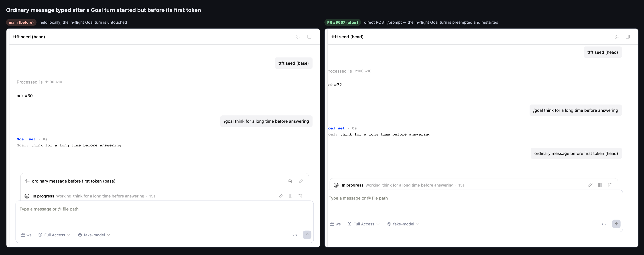Open the list view icon in the head panel header
Screen dimensions: 644x255
click(617, 37)
